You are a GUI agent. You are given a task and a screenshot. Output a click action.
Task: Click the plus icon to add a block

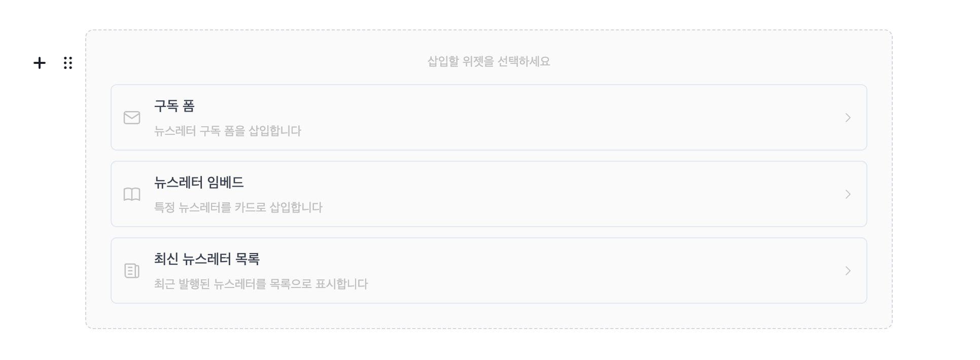coord(40,63)
